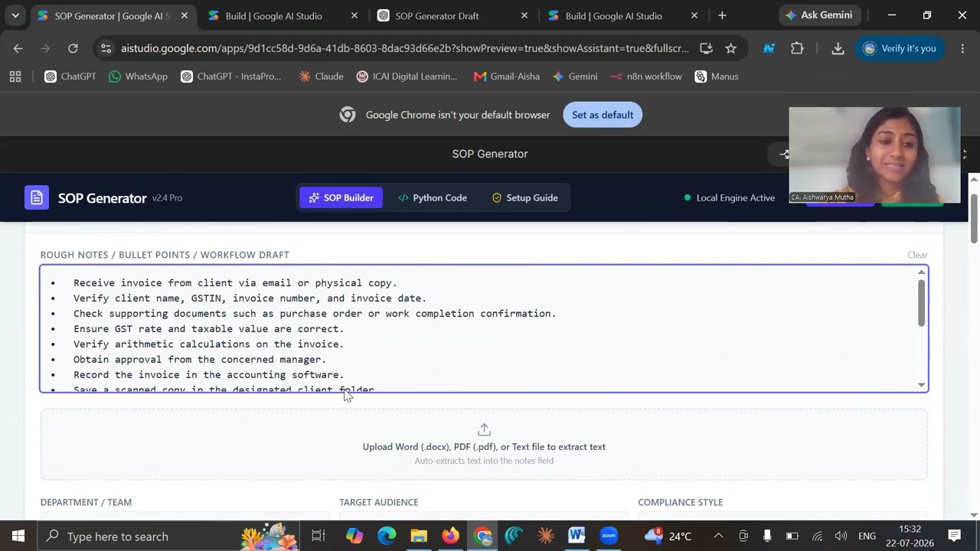Screen dimensions: 980x551
Task: Open Chrome downloads
Action: click(838, 48)
